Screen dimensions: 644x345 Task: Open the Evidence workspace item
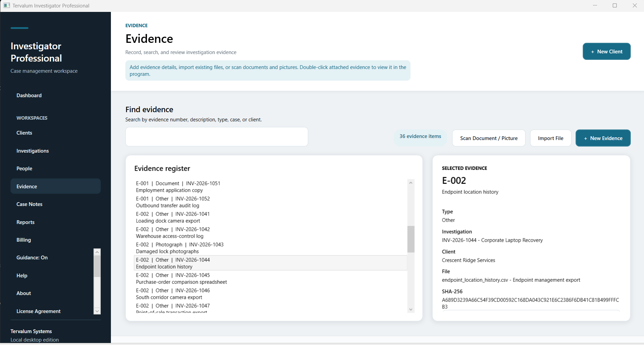pos(55,186)
